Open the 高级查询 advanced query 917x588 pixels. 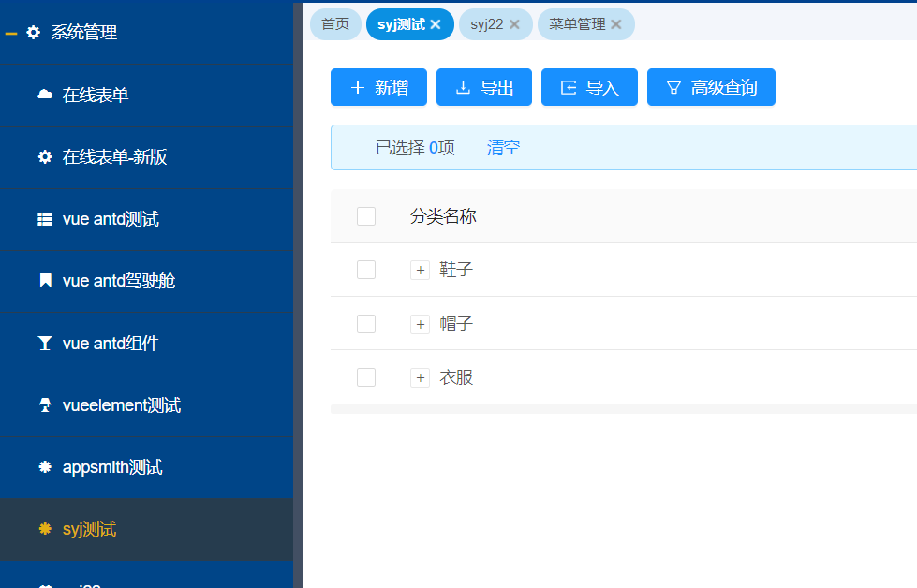711,87
